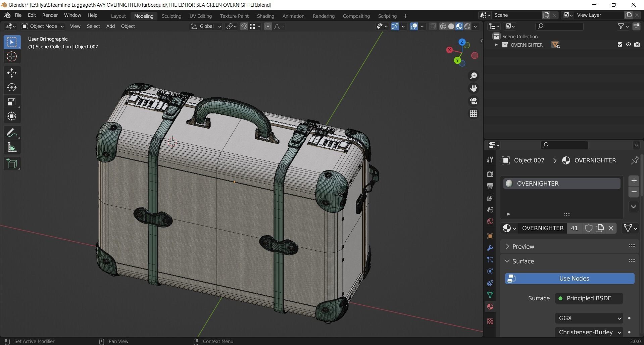
Task: Open the outliner filter dropdown
Action: pyautogui.click(x=623, y=26)
